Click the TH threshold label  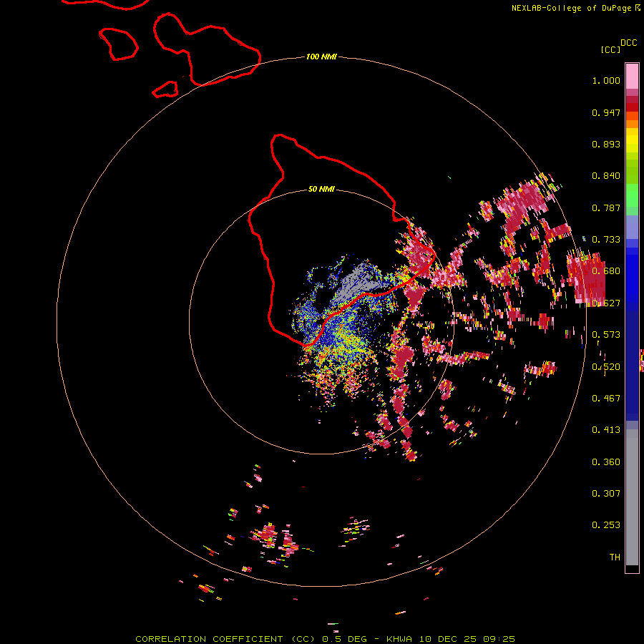615,557
